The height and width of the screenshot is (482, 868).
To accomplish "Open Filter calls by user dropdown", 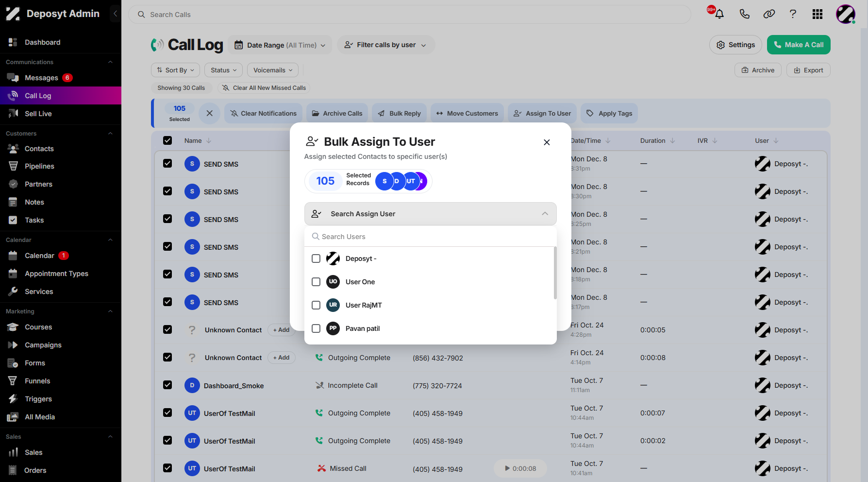I will click(385, 45).
